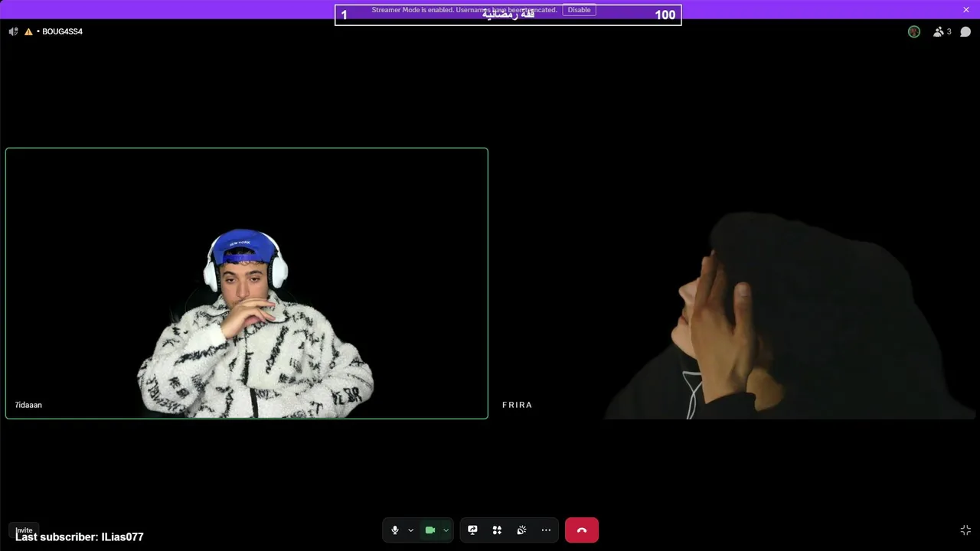980x551 pixels.
Task: Click the speaker icon beside BOUG4SS4
Action: tap(13, 31)
